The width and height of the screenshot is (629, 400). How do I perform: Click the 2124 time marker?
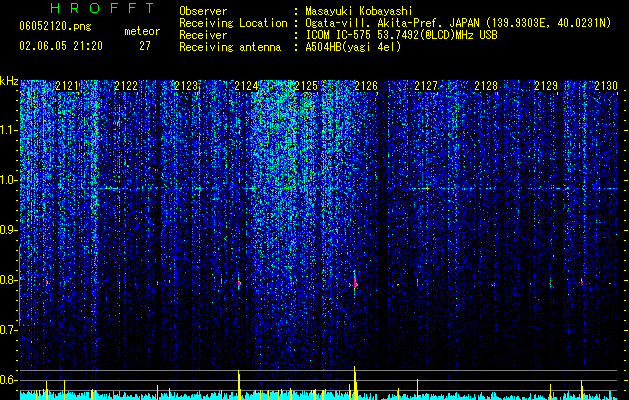[246, 86]
